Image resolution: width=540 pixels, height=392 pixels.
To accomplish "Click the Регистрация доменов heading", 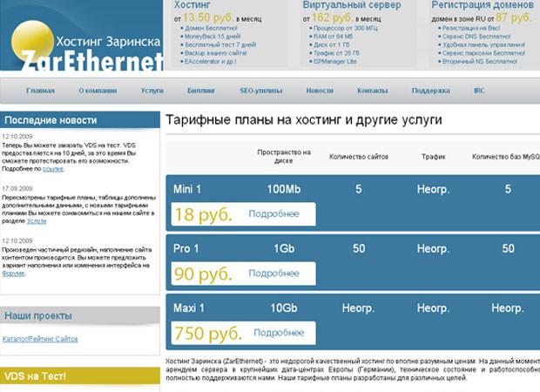I will click(x=483, y=5).
